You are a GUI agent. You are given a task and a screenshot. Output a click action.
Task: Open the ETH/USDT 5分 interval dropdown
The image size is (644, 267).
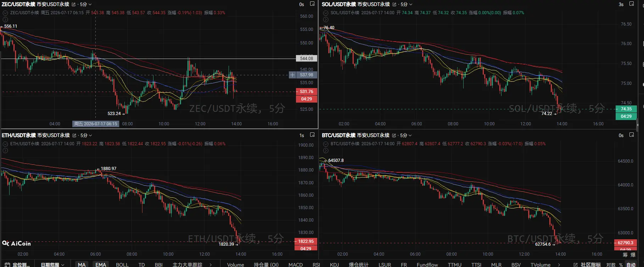click(x=86, y=135)
